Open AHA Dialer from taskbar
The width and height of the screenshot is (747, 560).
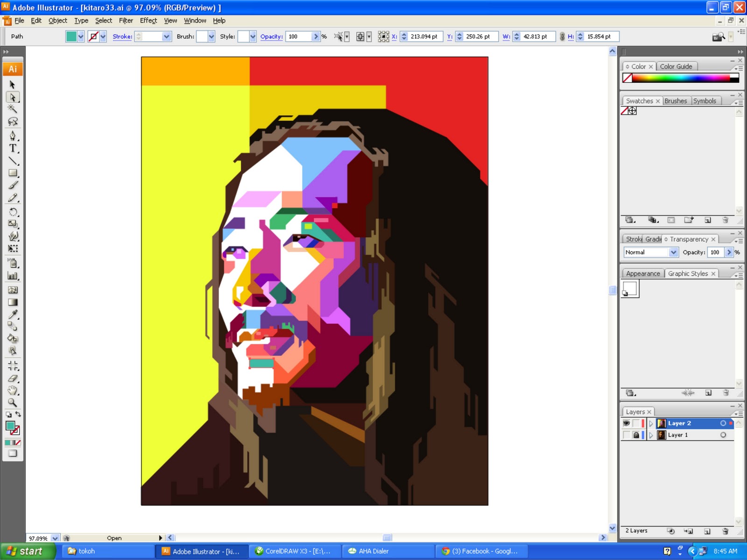(x=388, y=551)
